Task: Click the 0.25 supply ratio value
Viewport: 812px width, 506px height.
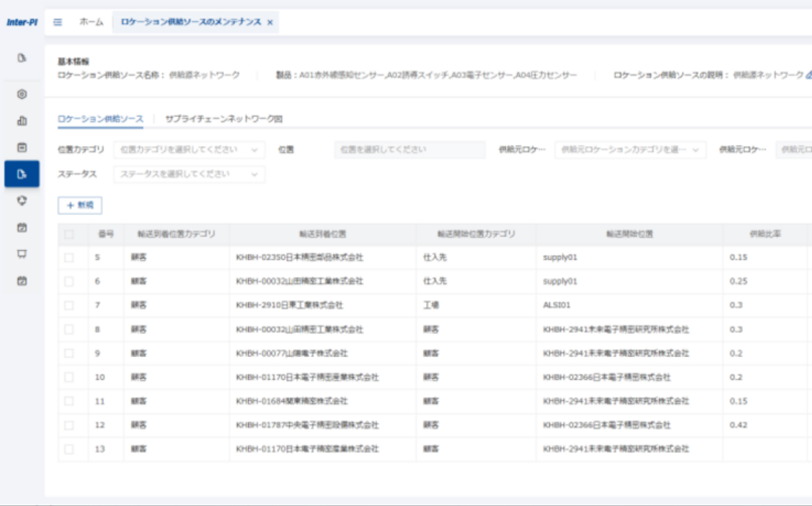Action: [x=738, y=281]
